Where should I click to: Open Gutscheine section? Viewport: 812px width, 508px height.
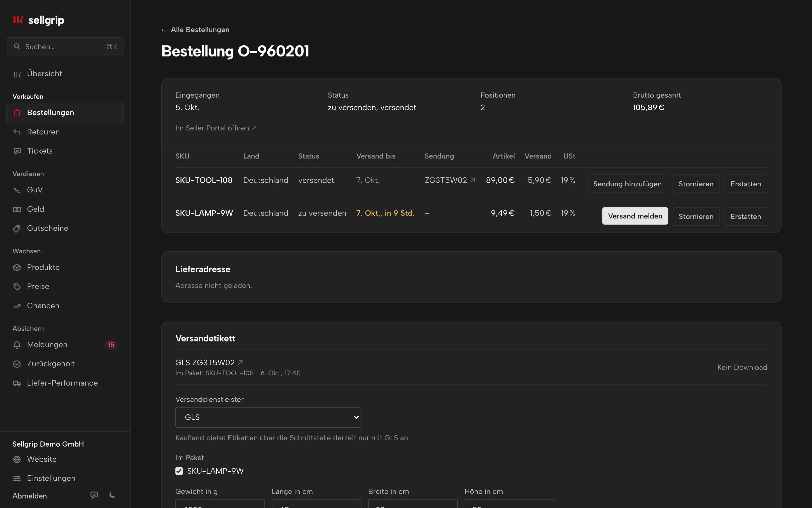point(65,229)
